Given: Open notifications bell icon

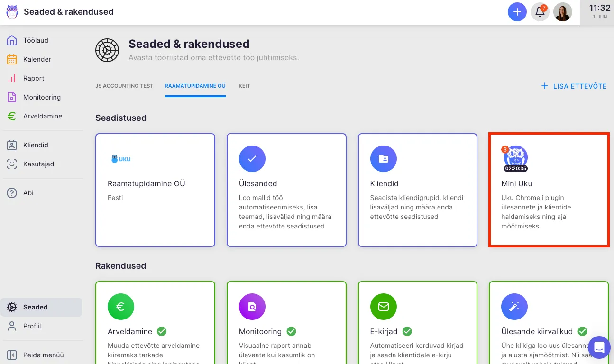Looking at the screenshot, I should (x=540, y=12).
